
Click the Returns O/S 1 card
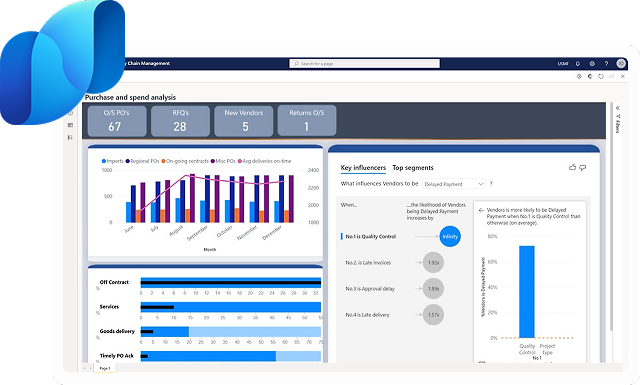[307, 120]
